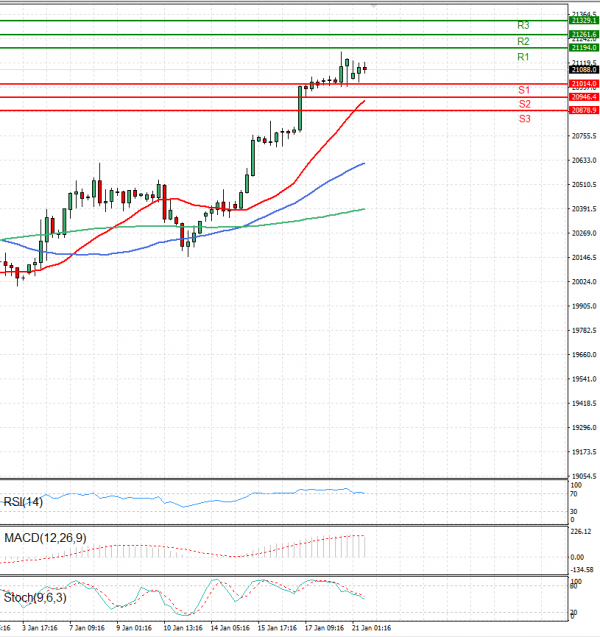Click the 20024.0 price axis value
Viewport: 600px width, 637px height.
pyautogui.click(x=584, y=282)
